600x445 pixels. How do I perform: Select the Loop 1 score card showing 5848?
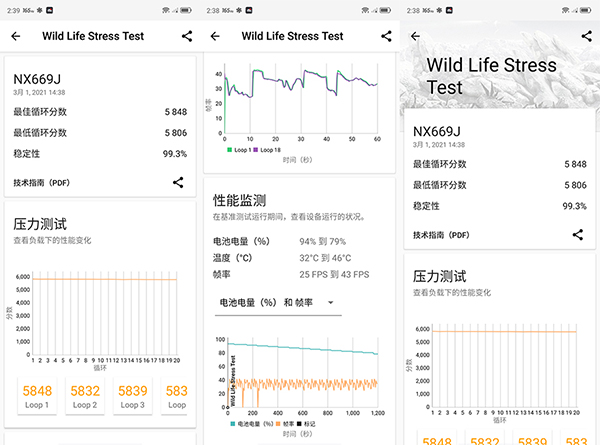coord(37,396)
